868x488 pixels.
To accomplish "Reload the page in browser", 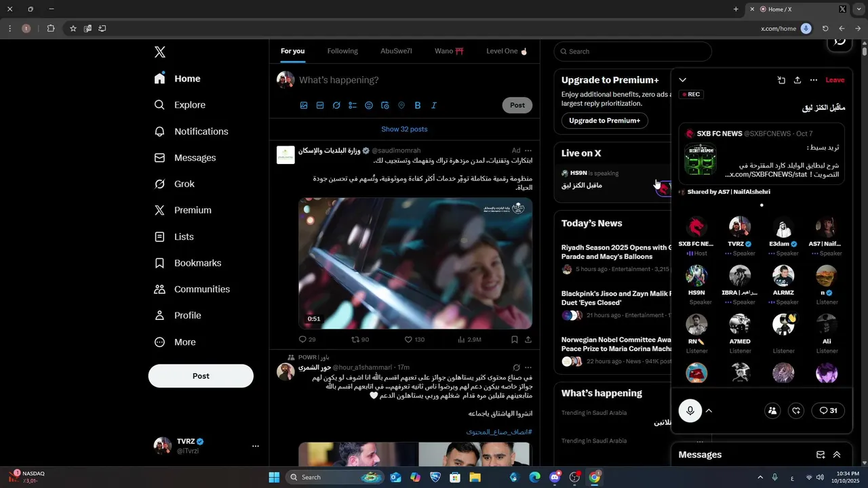I will (x=825, y=28).
